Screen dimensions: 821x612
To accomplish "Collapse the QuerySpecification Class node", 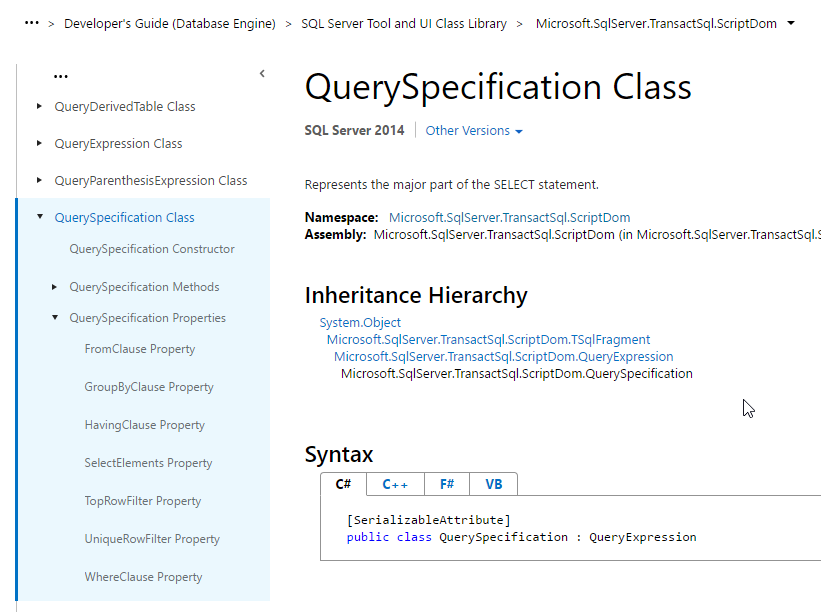I will pos(40,217).
